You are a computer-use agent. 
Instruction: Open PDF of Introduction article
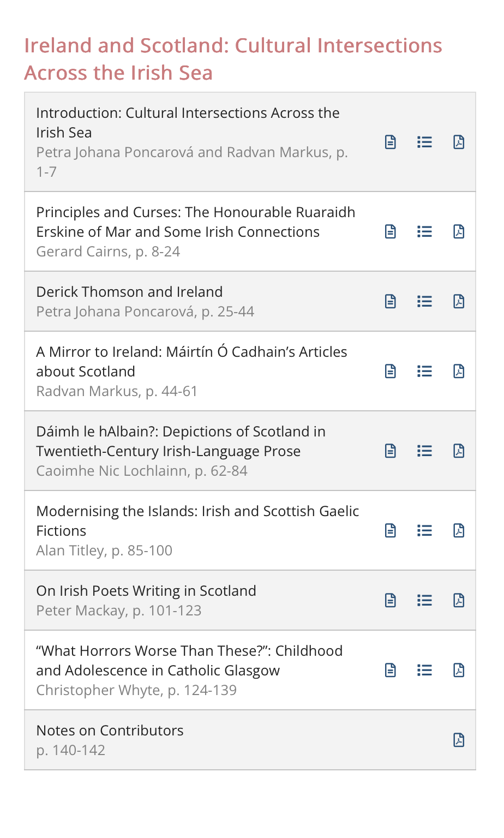(459, 142)
